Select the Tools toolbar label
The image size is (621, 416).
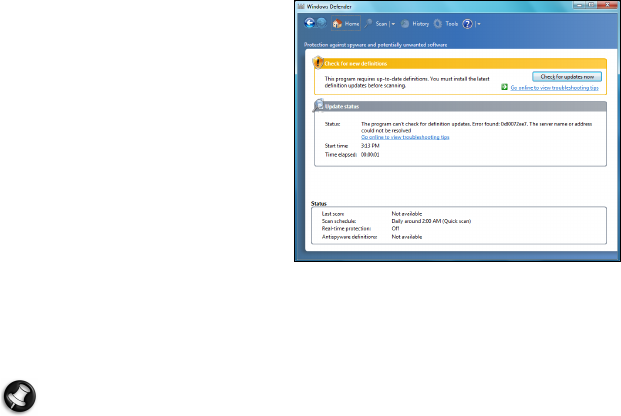451,24
